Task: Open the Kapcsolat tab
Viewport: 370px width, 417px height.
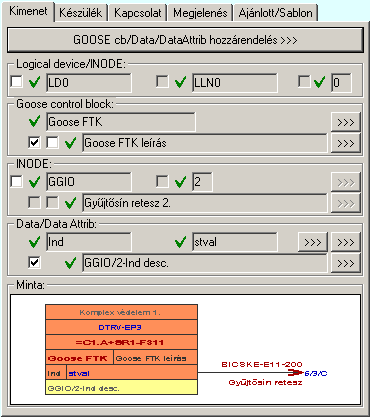Action: tap(138, 13)
